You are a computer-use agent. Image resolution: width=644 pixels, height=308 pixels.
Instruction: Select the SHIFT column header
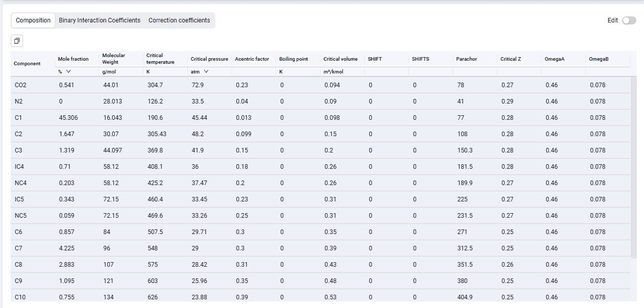click(375, 59)
